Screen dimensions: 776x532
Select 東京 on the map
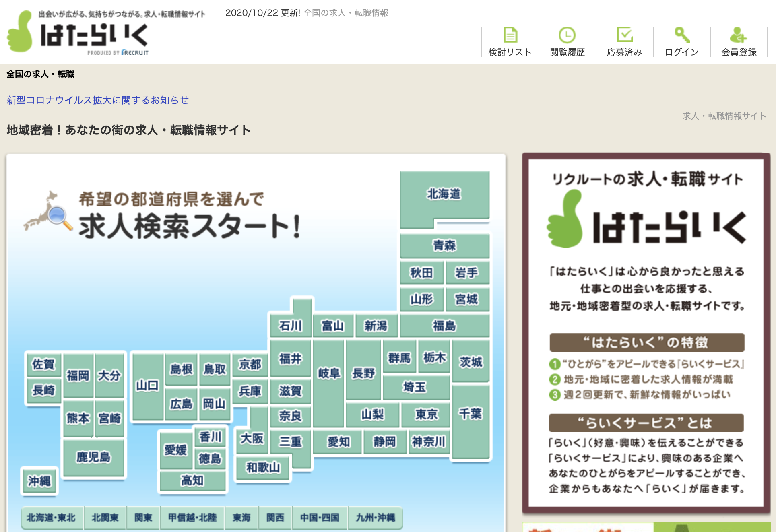coord(426,414)
